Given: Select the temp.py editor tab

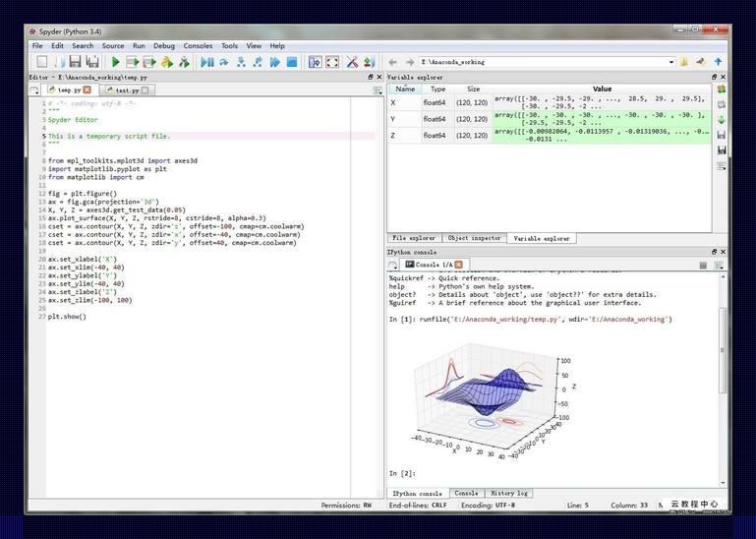Looking at the screenshot, I should coord(70,90).
